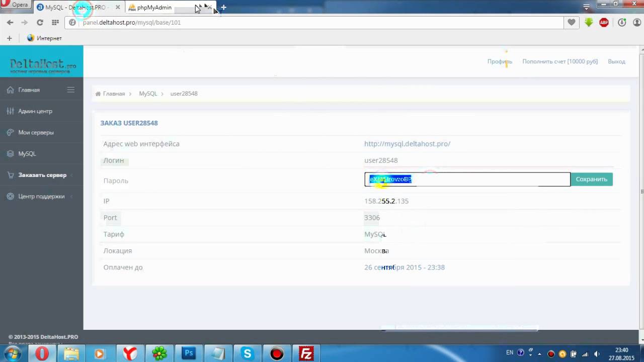Select the login value user28548
644x362 pixels.
coord(381,160)
